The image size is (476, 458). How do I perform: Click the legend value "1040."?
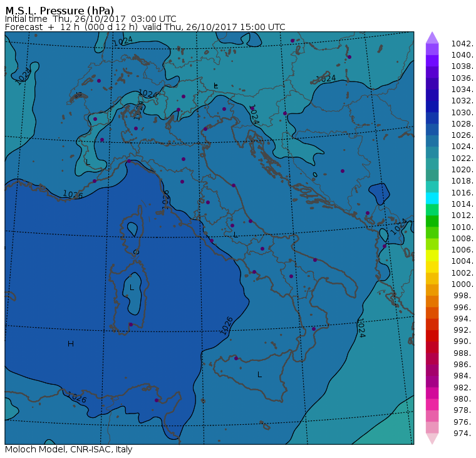tap(462, 55)
